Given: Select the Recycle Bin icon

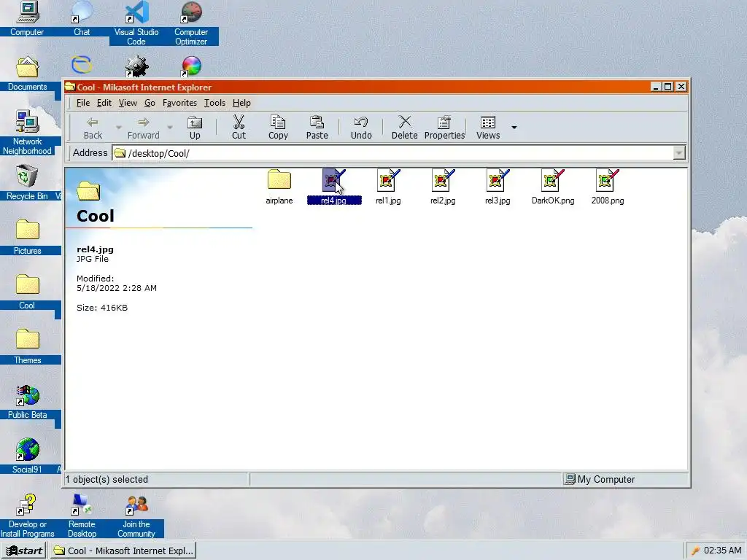Looking at the screenshot, I should [x=27, y=182].
